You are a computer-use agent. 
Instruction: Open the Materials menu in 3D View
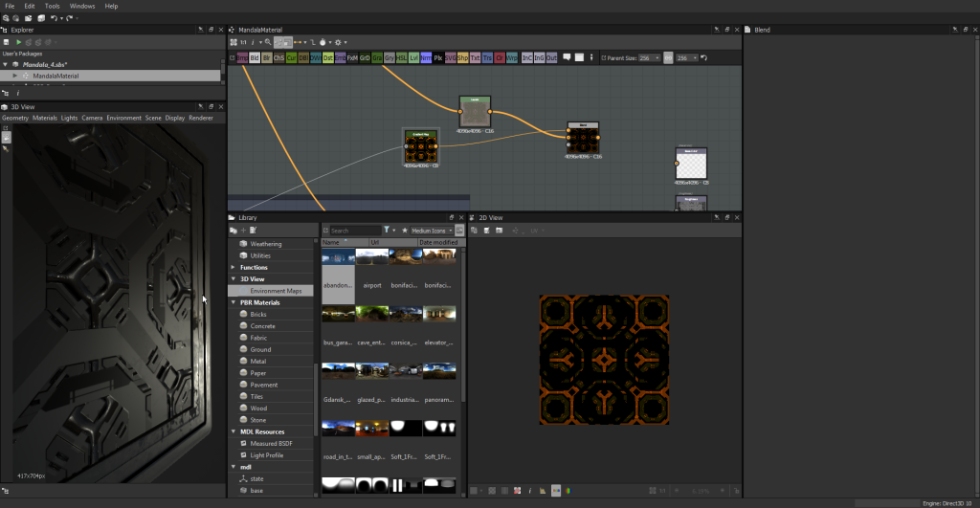(44, 118)
